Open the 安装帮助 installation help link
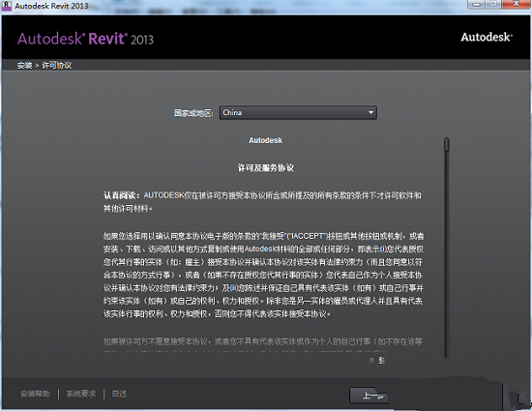Screen dimensions: 532x411 (x=35, y=394)
